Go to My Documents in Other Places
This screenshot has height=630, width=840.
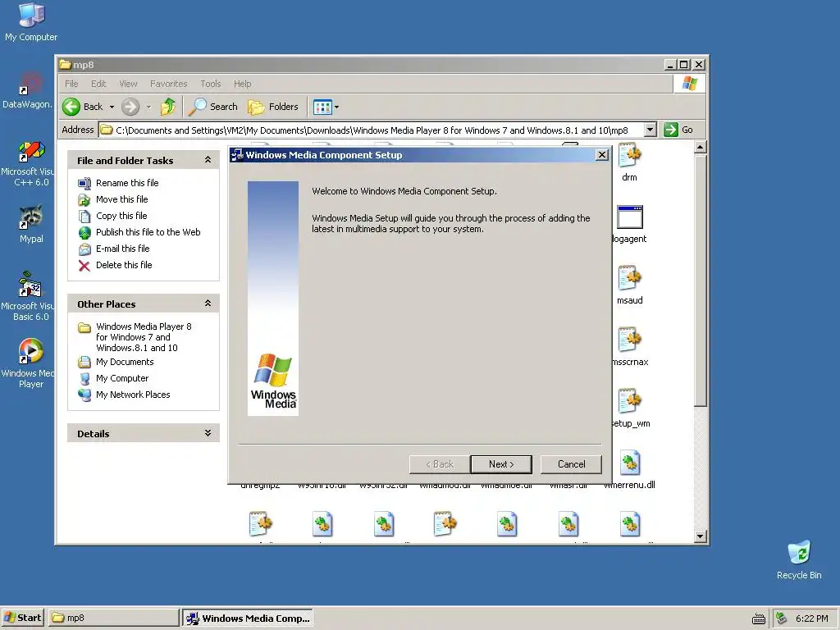pos(125,362)
